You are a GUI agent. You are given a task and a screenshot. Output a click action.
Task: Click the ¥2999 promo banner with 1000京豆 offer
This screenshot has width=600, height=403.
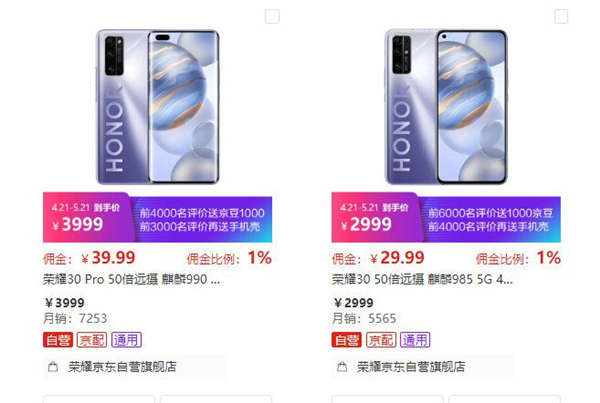click(x=446, y=217)
